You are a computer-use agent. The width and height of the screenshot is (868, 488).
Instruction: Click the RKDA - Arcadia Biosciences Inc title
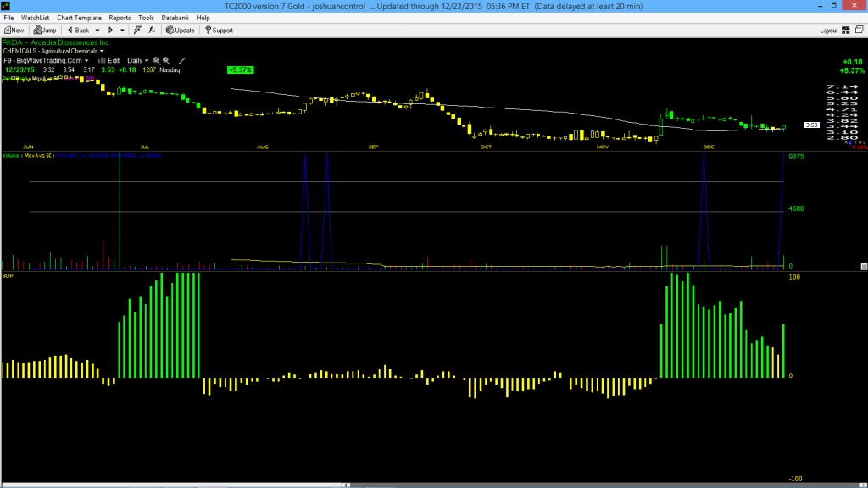click(56, 42)
